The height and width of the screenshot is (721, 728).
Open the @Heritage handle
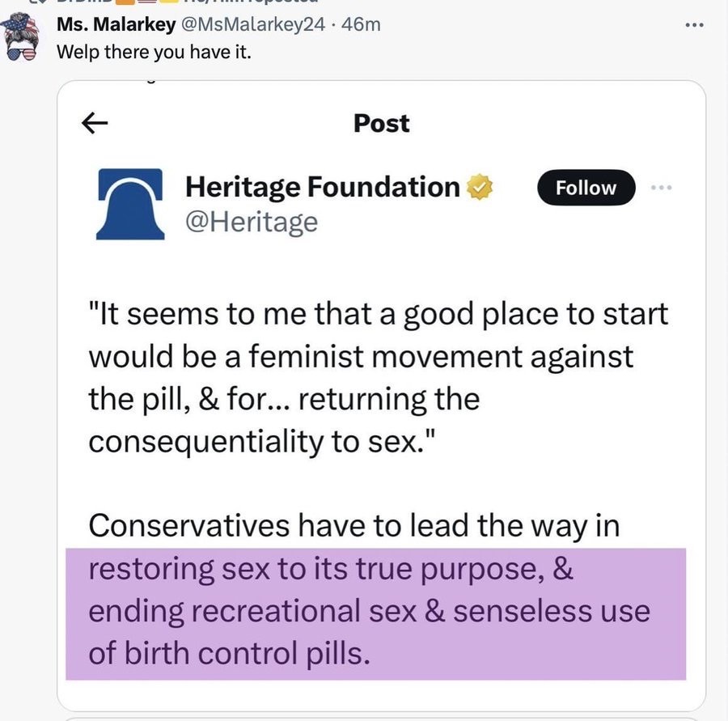(x=252, y=222)
